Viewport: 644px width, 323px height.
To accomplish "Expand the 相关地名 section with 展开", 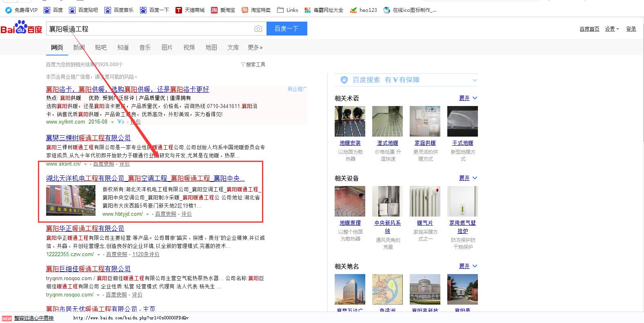I will 468,266.
